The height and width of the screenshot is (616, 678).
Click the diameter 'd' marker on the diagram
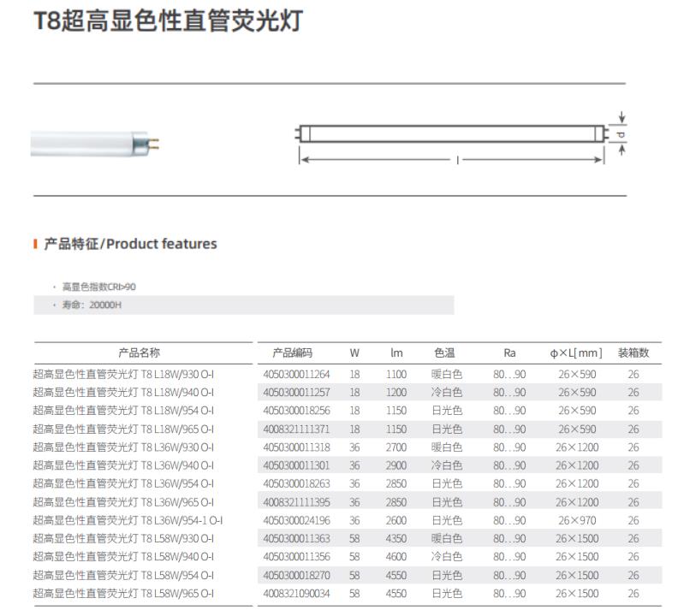pyautogui.click(x=621, y=135)
